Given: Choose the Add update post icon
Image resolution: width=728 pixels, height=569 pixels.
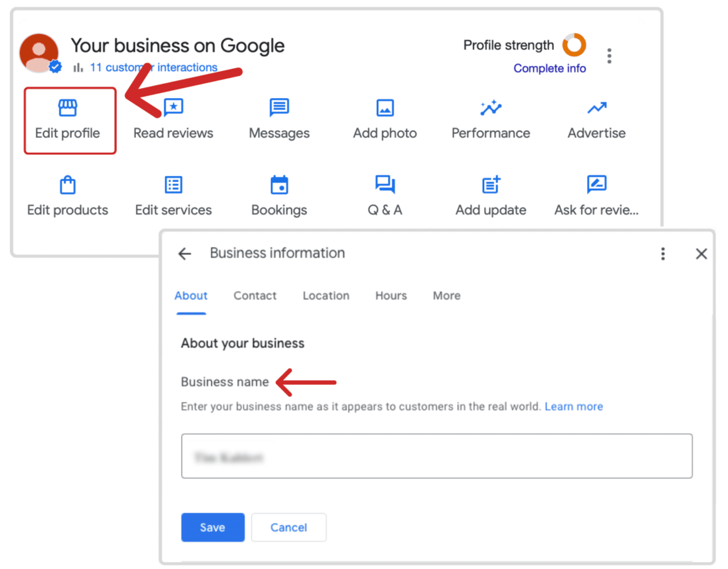Looking at the screenshot, I should point(491,185).
